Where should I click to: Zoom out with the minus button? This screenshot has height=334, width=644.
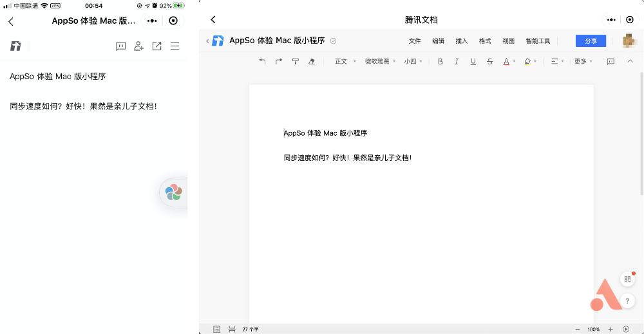point(578,329)
